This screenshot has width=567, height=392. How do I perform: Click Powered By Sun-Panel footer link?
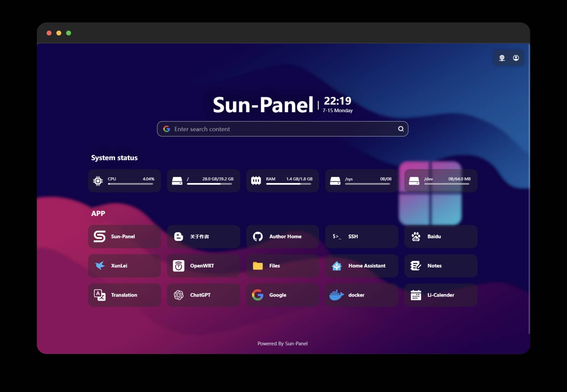pos(282,344)
